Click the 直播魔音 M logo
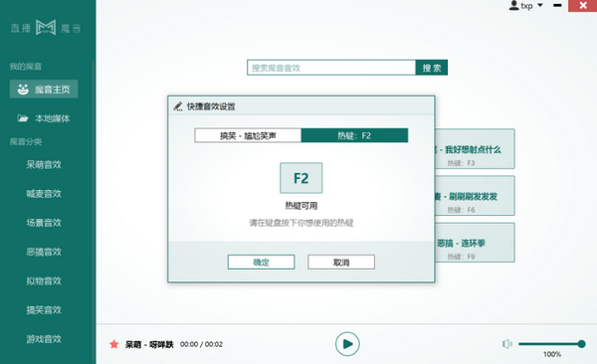 [46, 28]
